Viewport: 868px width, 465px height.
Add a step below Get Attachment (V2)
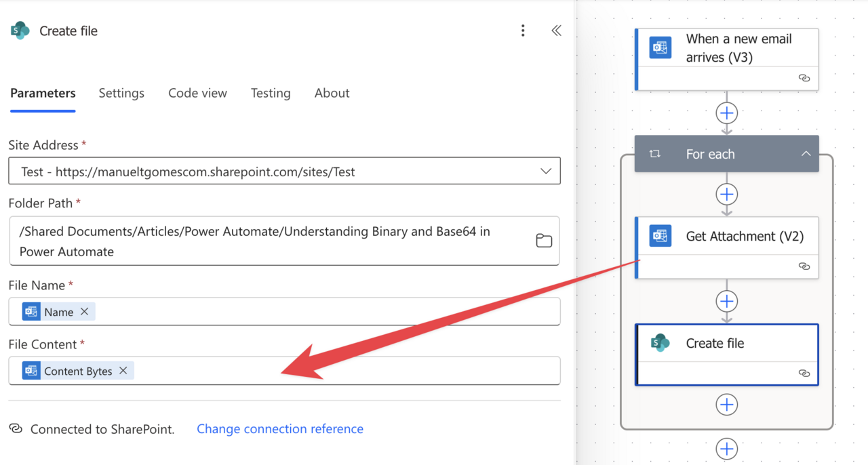pyautogui.click(x=726, y=301)
